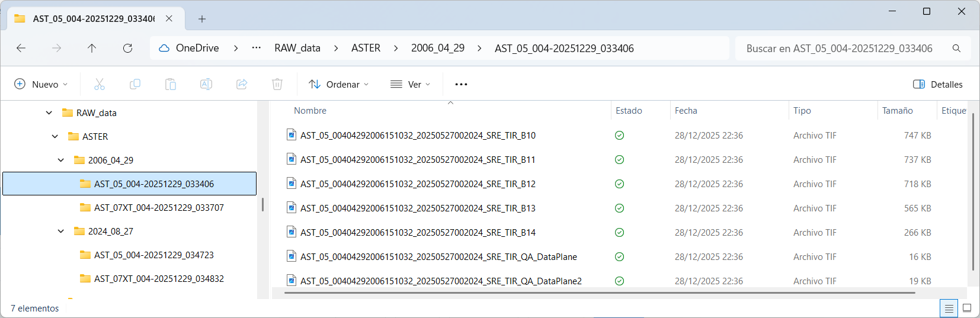980x318 pixels.
Task: Click the sync status icon of SRE_TIR_B14
Action: pyautogui.click(x=619, y=232)
